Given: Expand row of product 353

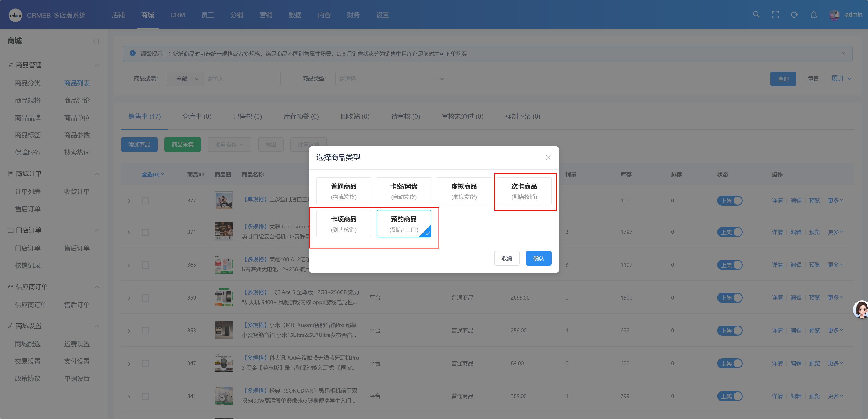Looking at the screenshot, I should tap(129, 331).
